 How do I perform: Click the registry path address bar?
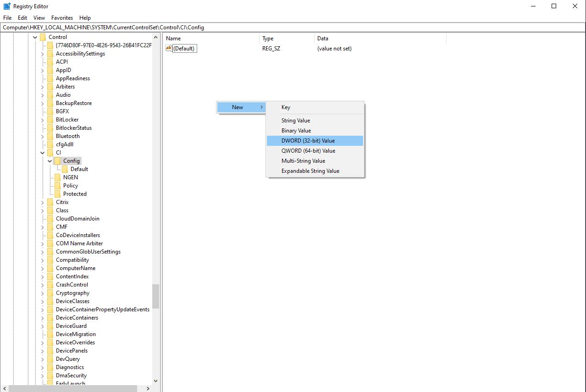[293, 28]
